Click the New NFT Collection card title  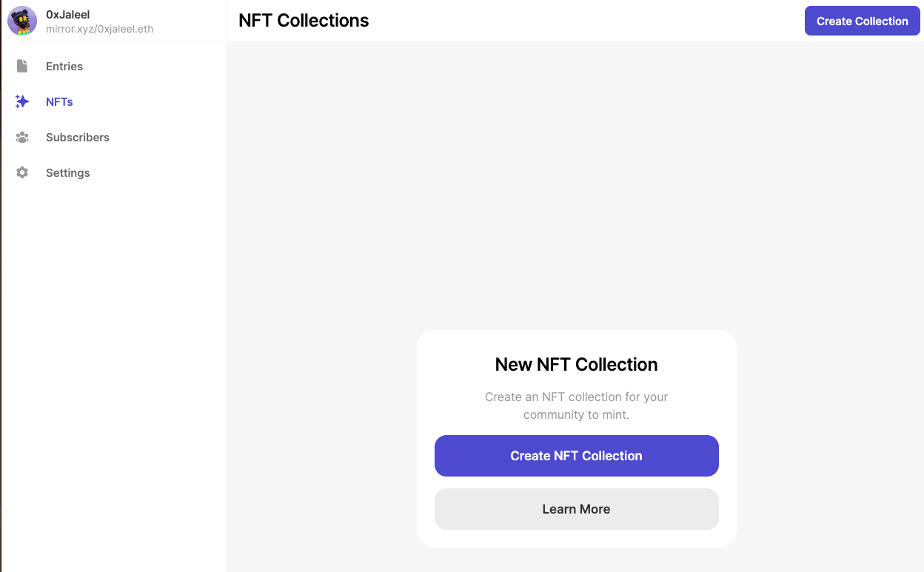point(576,364)
